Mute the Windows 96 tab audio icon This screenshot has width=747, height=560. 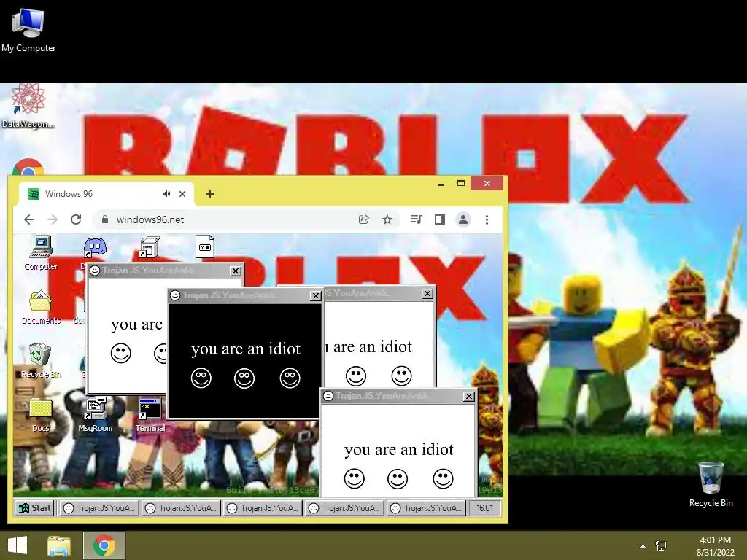166,194
